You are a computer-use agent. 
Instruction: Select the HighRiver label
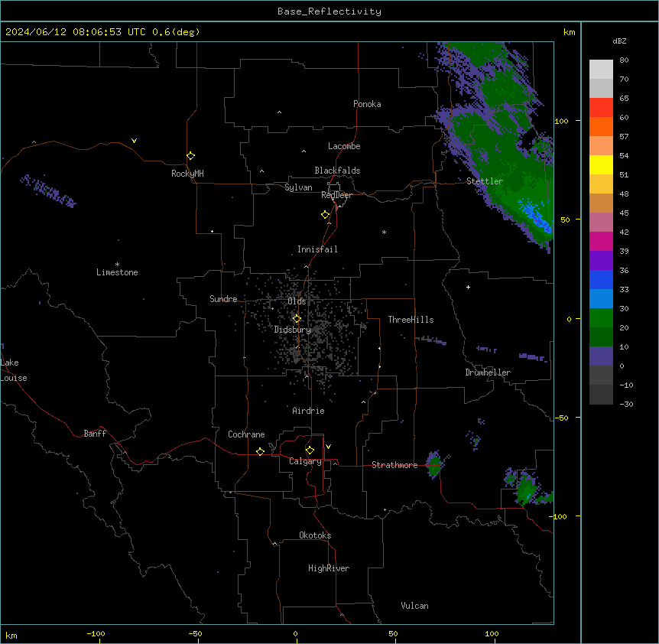click(329, 568)
